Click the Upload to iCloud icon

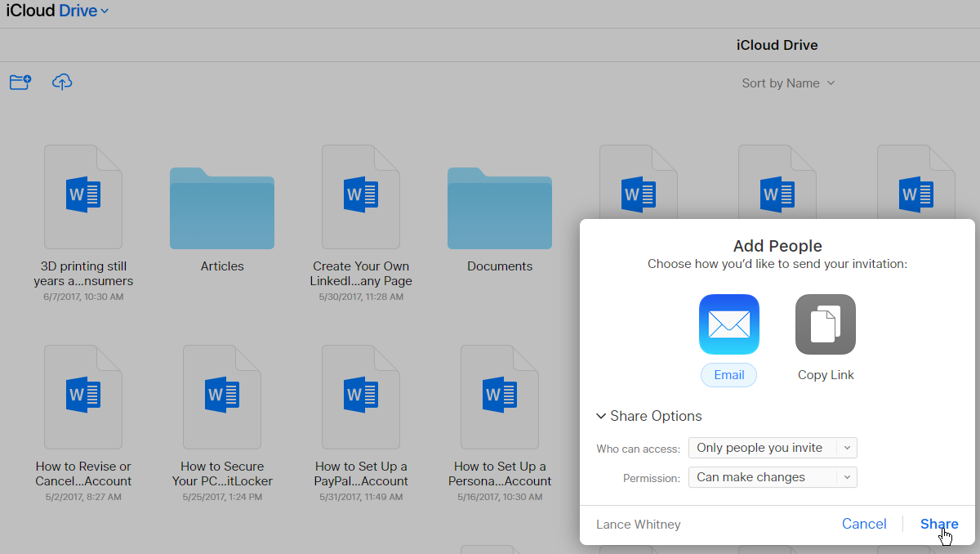coord(62,82)
